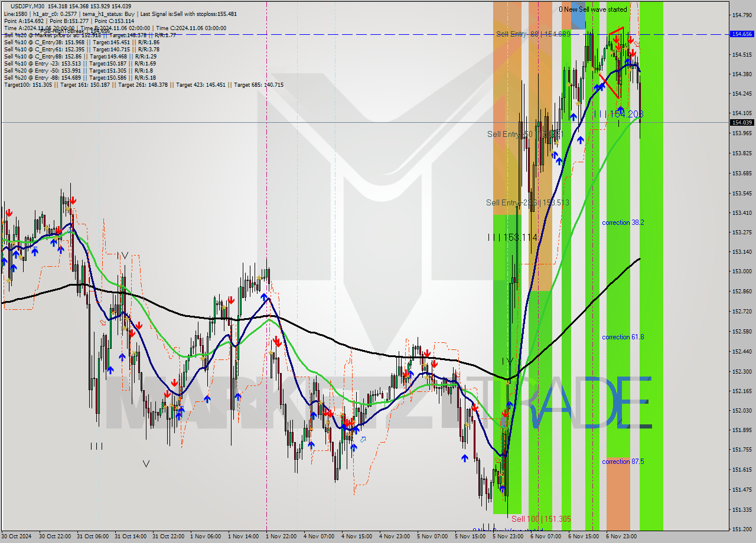
Task: Click the '4 Nov 07:00' time axis label
Action: (320, 537)
